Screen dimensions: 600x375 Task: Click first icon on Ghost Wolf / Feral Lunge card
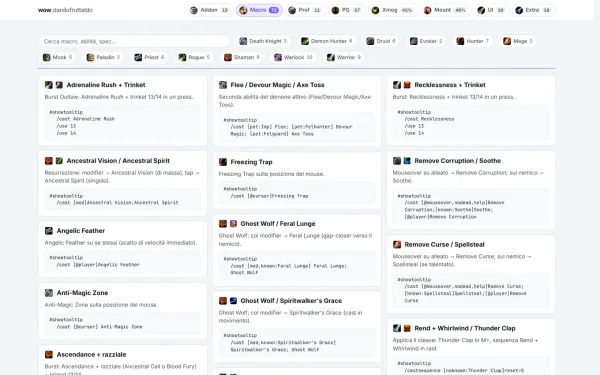coord(223,223)
